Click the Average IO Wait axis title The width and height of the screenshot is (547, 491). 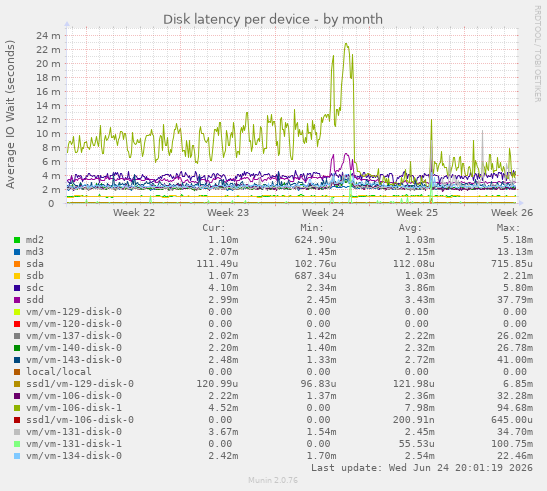10,114
